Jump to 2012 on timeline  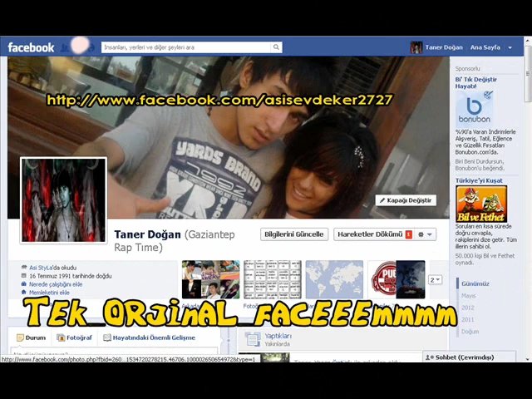coord(467,308)
